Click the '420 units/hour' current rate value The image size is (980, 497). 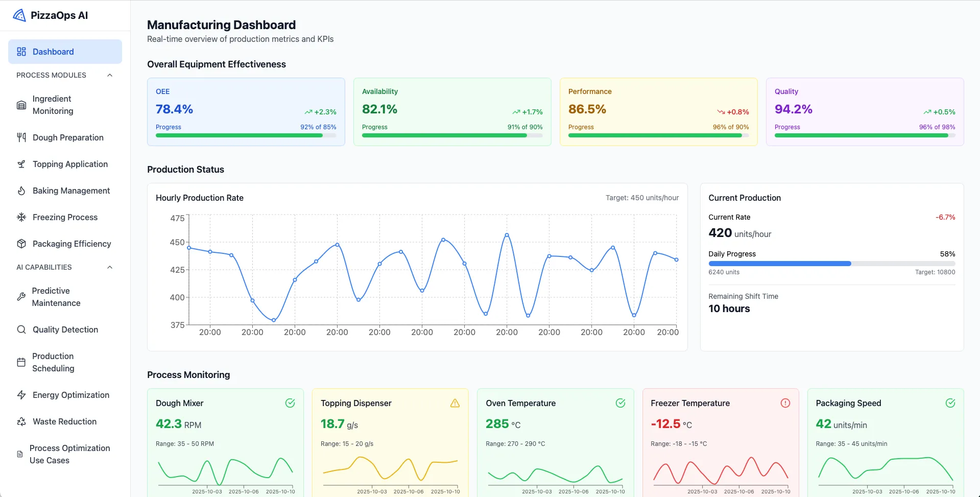[740, 233]
